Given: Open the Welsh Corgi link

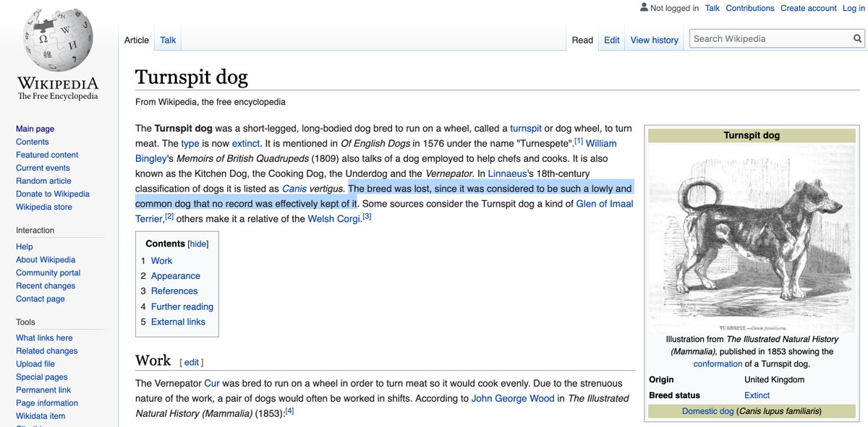Looking at the screenshot, I should pos(334,219).
